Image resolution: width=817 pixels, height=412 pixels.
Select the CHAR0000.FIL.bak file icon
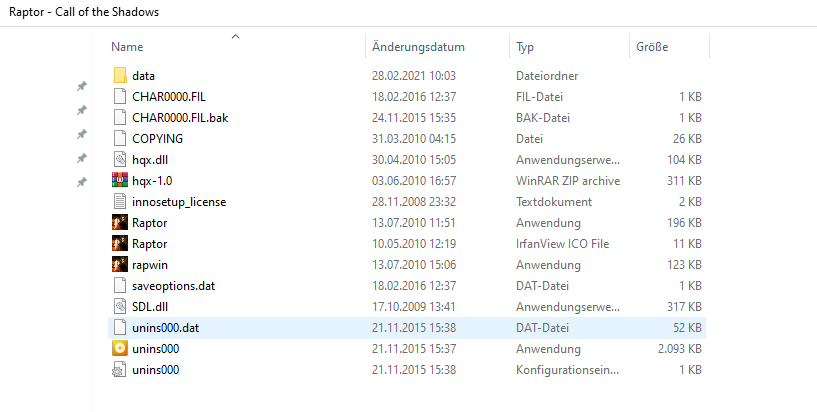(120, 117)
